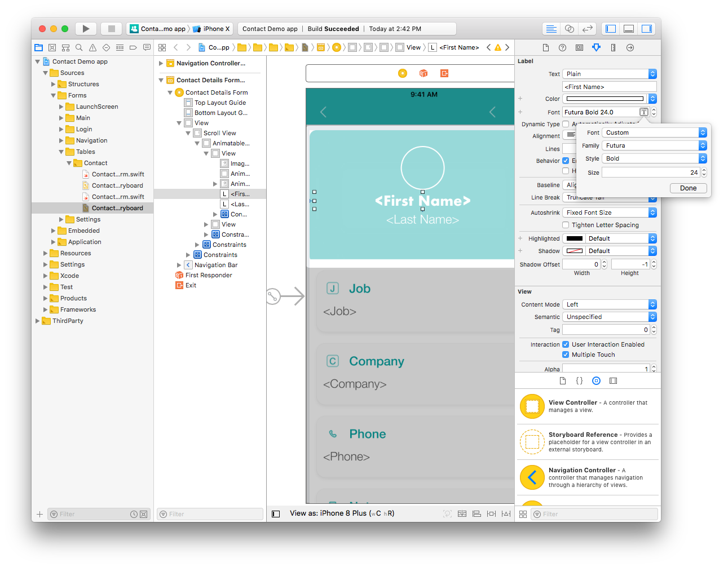Open the Semantic dropdown
This screenshot has height=567, width=728.
click(610, 317)
